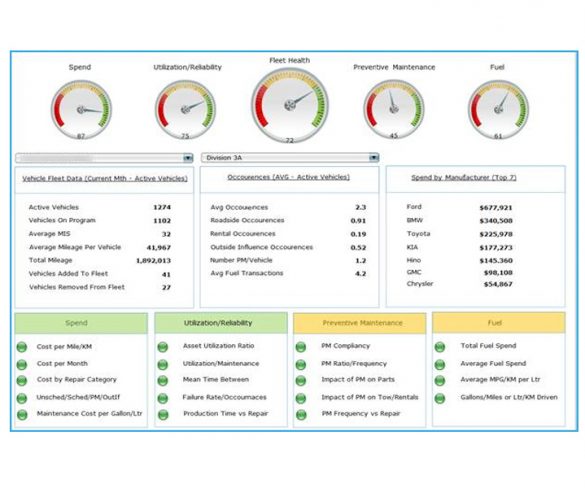Select the Preventive Maintenance gauge
Screen dimensions: 585x488
click(x=394, y=109)
